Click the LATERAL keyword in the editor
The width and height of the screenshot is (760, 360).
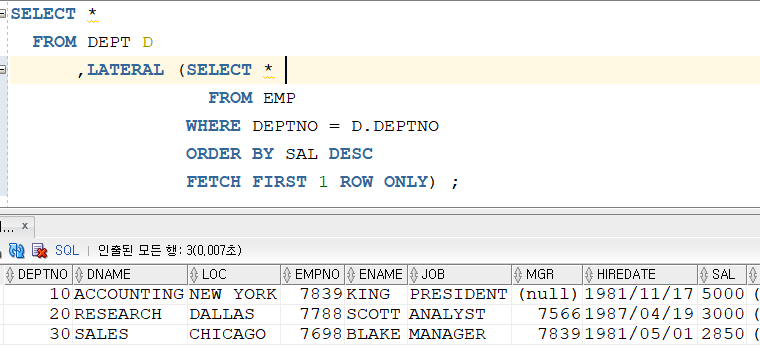pyautogui.click(x=126, y=70)
